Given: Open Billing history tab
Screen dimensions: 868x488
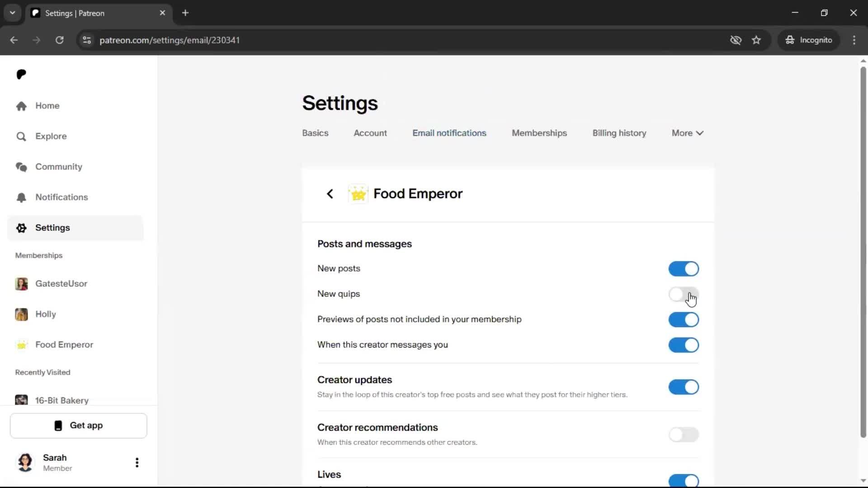Looking at the screenshot, I should [x=619, y=133].
